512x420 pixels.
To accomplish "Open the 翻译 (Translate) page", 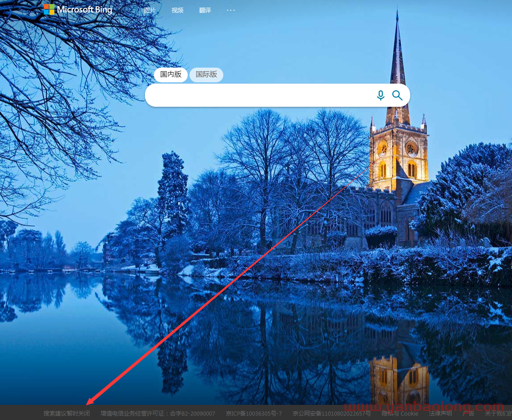I will 205,10.
